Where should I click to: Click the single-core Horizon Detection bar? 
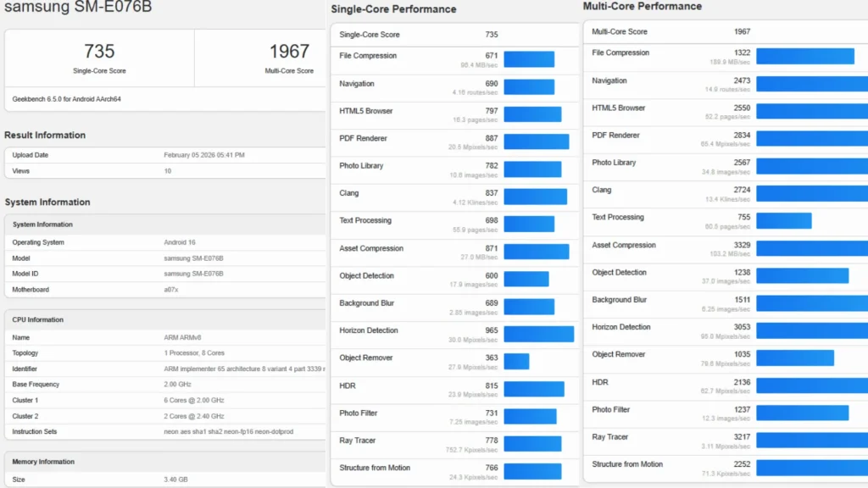538,334
